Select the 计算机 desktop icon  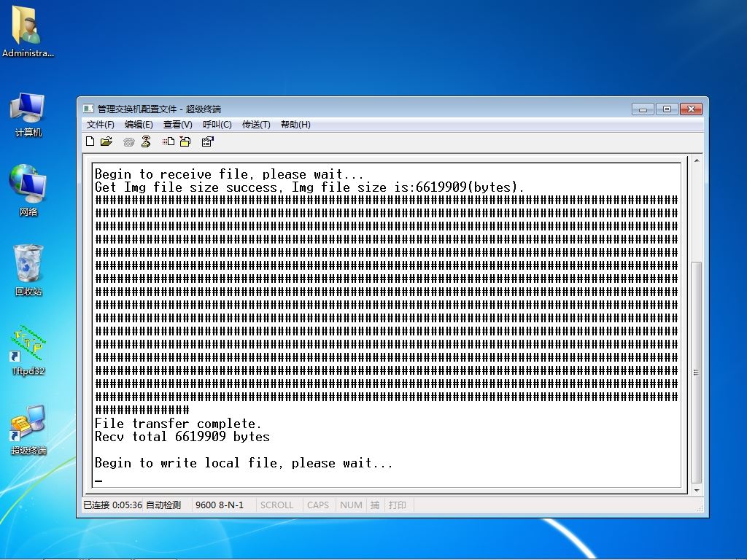pyautogui.click(x=28, y=115)
